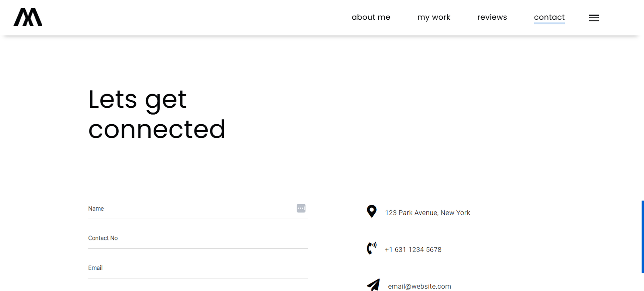Screen dimensions: 644x291
Task: Focus the Name input field
Action: tap(198, 209)
